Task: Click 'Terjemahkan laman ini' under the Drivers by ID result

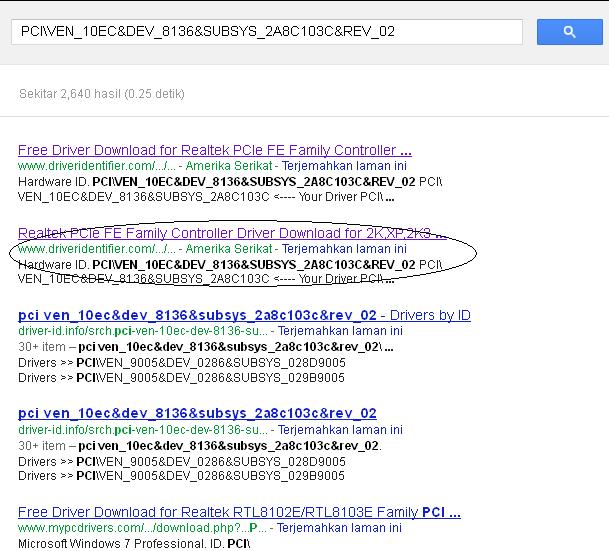Action: pos(340,331)
